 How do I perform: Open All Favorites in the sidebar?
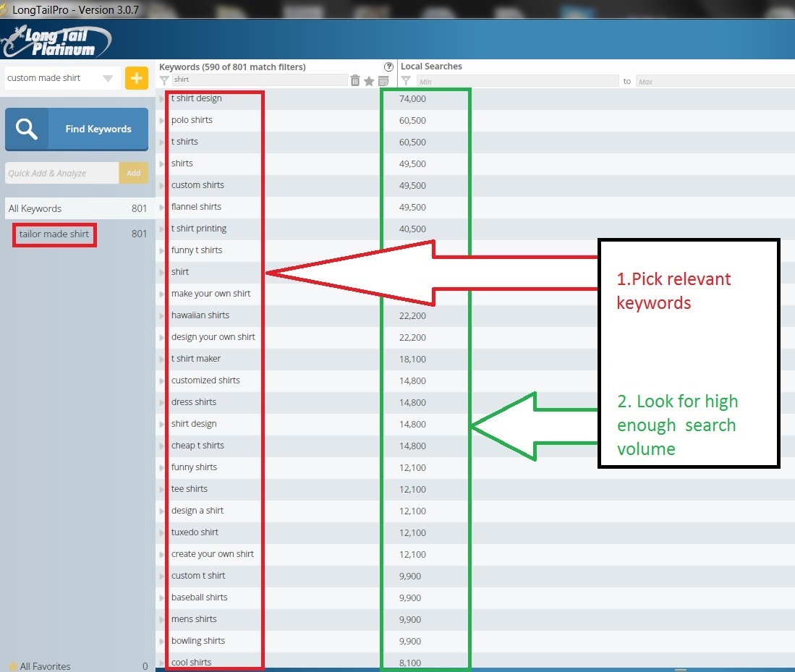tap(45, 666)
